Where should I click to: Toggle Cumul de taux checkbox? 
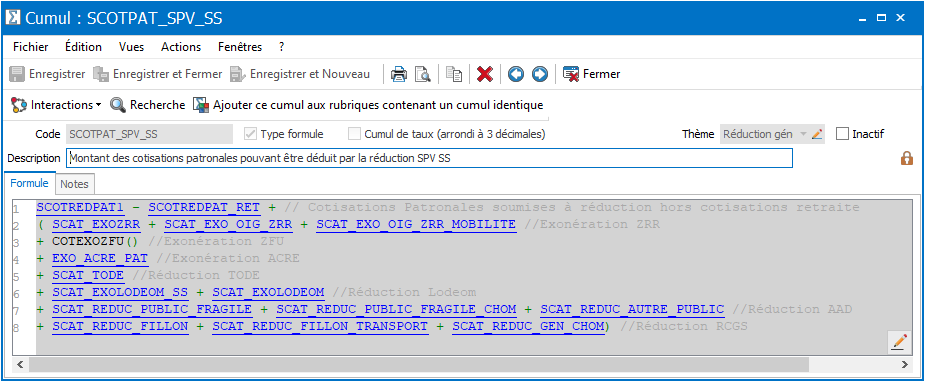[355, 134]
